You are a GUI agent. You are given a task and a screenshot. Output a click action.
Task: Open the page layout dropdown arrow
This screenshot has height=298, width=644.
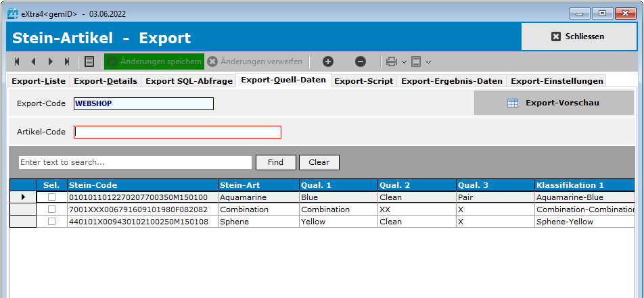(x=428, y=62)
